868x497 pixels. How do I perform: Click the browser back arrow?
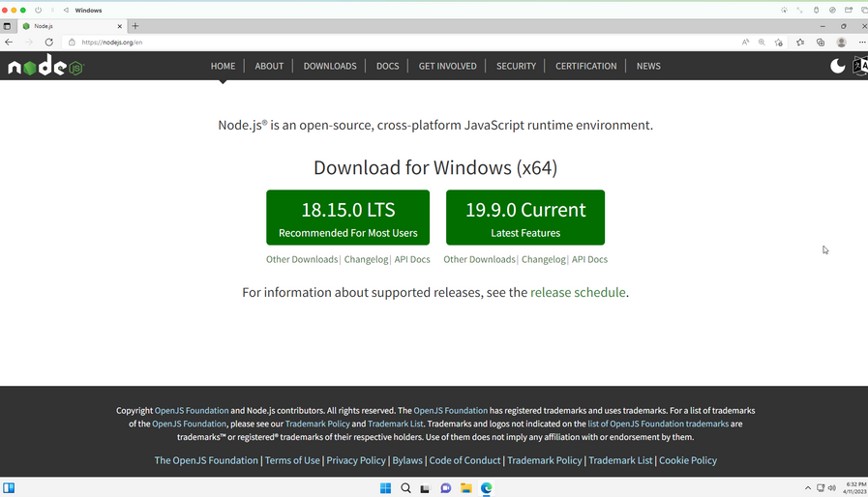(x=9, y=43)
